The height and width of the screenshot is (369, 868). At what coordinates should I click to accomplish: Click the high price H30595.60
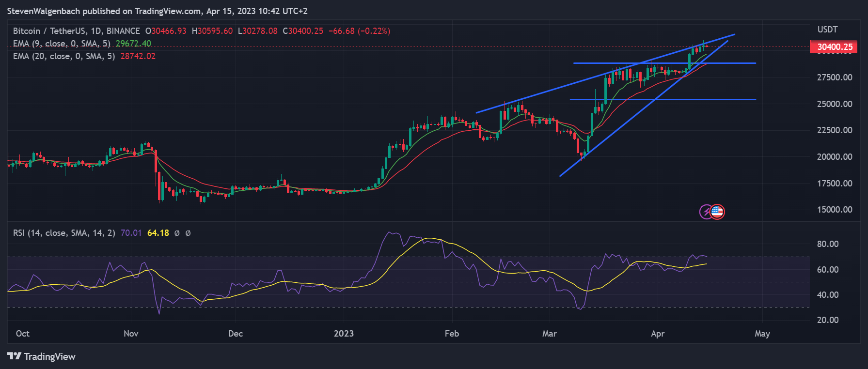pyautogui.click(x=212, y=31)
